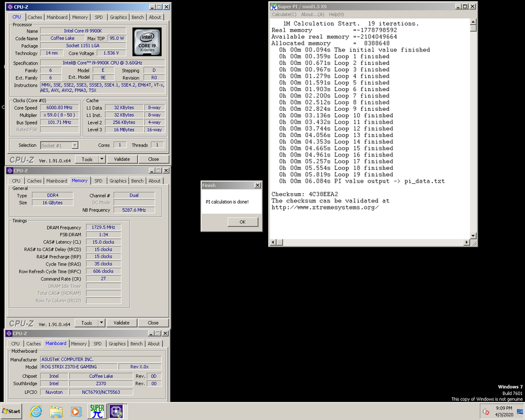Viewport: 525px width, 420px height.
Task: Click the Start button
Action: pyautogui.click(x=12, y=411)
